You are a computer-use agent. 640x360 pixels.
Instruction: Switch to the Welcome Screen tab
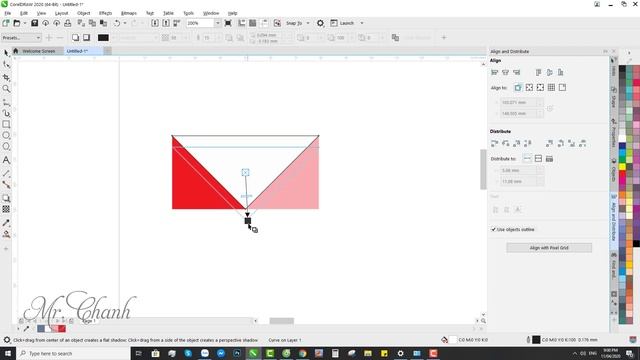tap(38, 51)
